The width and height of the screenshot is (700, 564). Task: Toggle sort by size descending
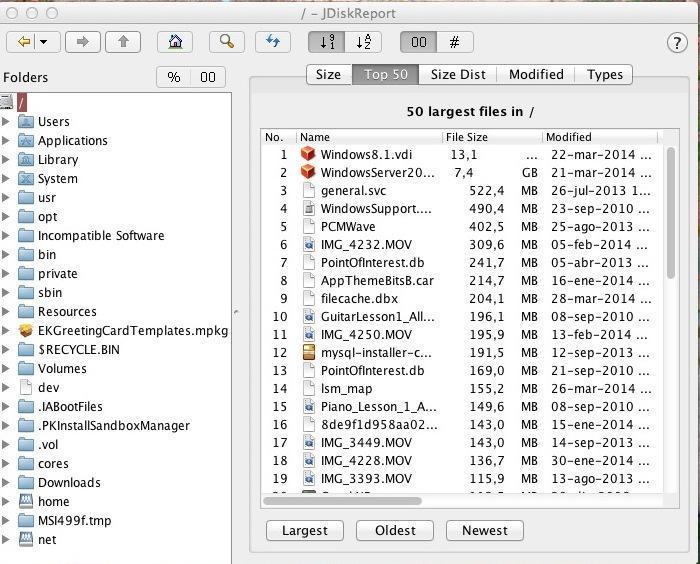[326, 42]
